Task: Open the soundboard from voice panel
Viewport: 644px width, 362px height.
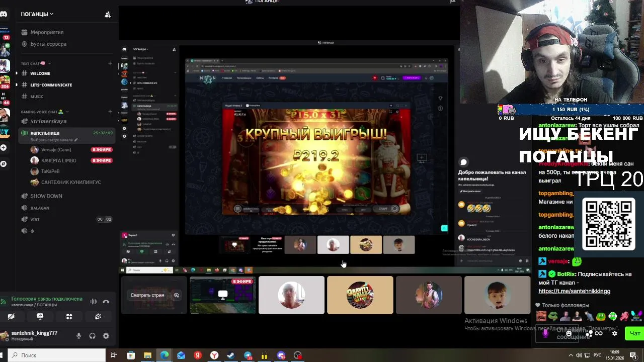Action: click(x=99, y=316)
